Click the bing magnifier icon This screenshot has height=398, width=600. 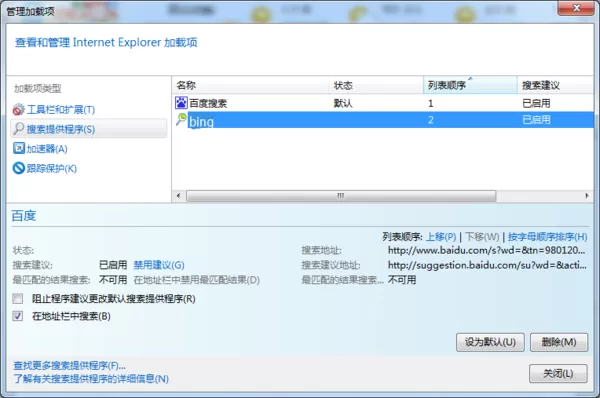181,119
